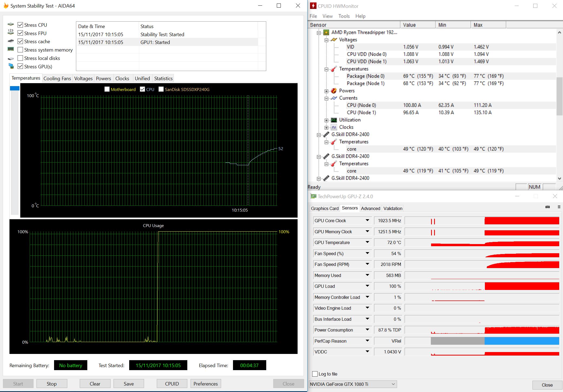Click the Stop button in AIDA64
Screen dimensions: 563x392
tap(52, 384)
